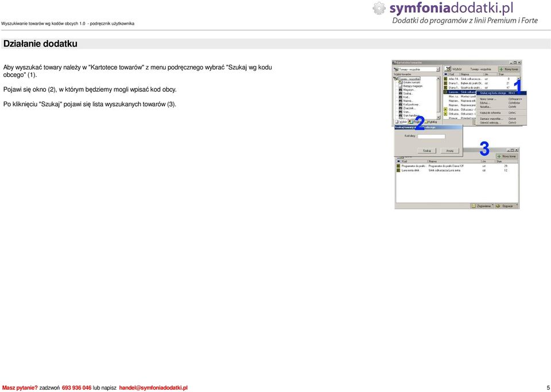Click 'Kod' column header in results window
Viewport: 551px width, 392px height.
414,161
